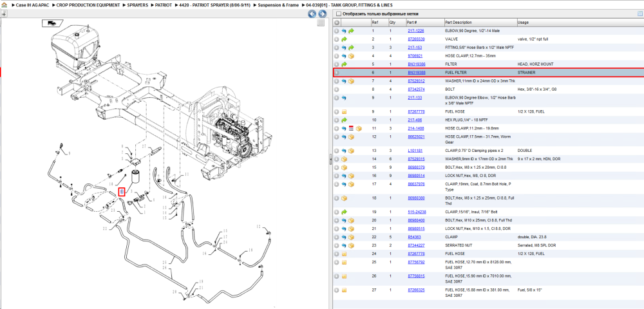Click the green arrow on the 515-24238 row

(x=344, y=212)
